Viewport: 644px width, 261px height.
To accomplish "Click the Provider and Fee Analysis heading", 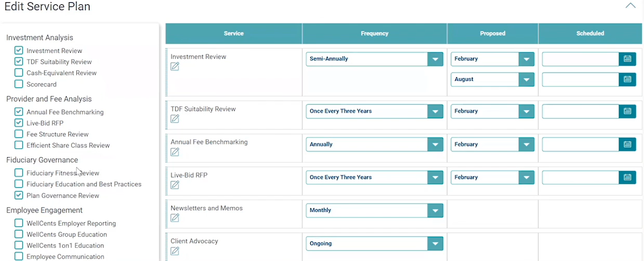I will tap(49, 99).
